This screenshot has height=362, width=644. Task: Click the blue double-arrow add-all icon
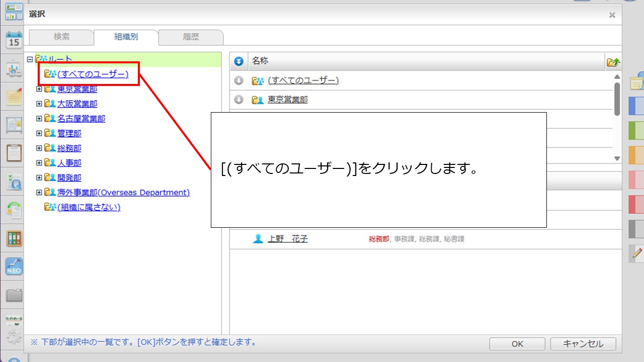point(239,61)
